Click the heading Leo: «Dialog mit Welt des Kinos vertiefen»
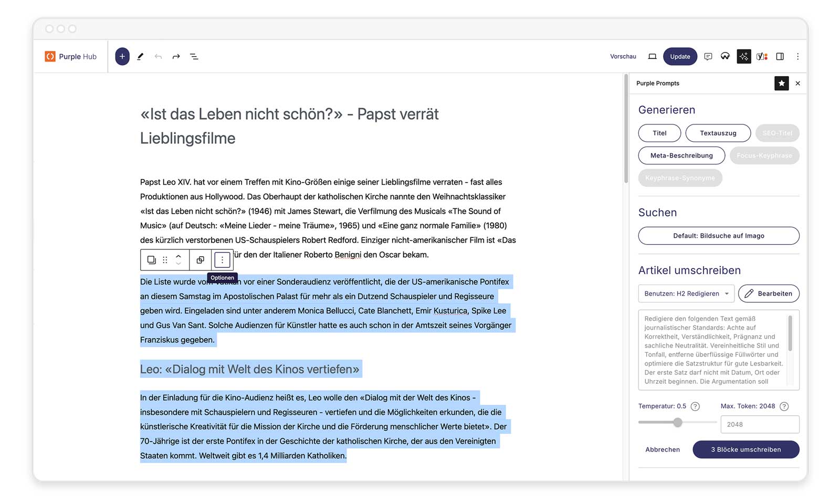The width and height of the screenshot is (840, 504). [250, 369]
